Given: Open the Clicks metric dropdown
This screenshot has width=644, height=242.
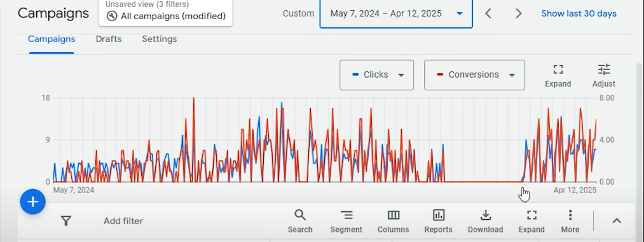Looking at the screenshot, I should point(376,75).
